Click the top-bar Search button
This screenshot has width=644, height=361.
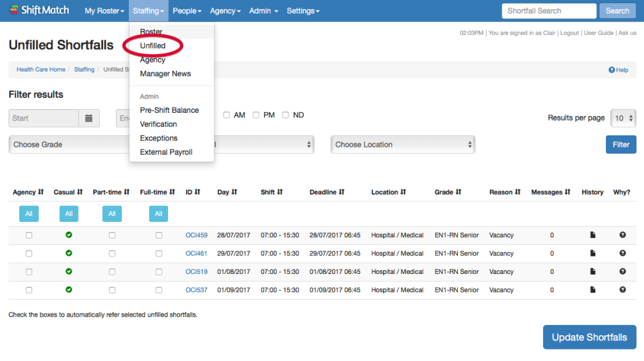tap(618, 11)
